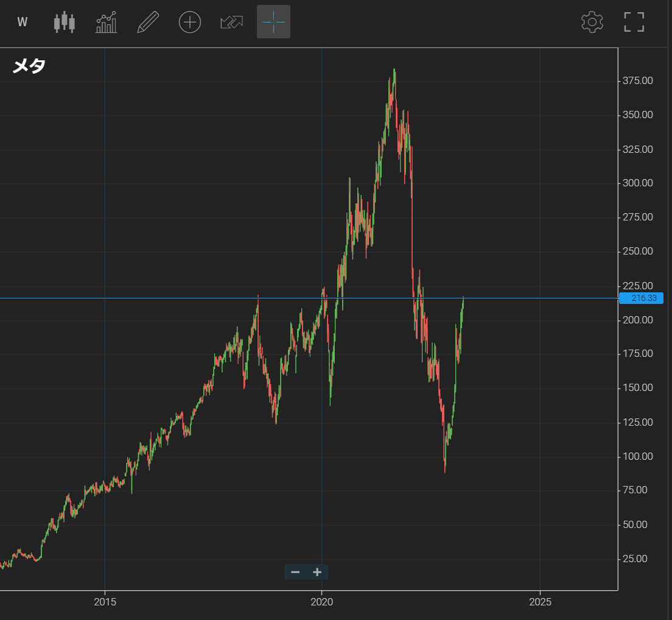Click the 25.00 label on the price axis
The height and width of the screenshot is (620, 672).
(639, 558)
